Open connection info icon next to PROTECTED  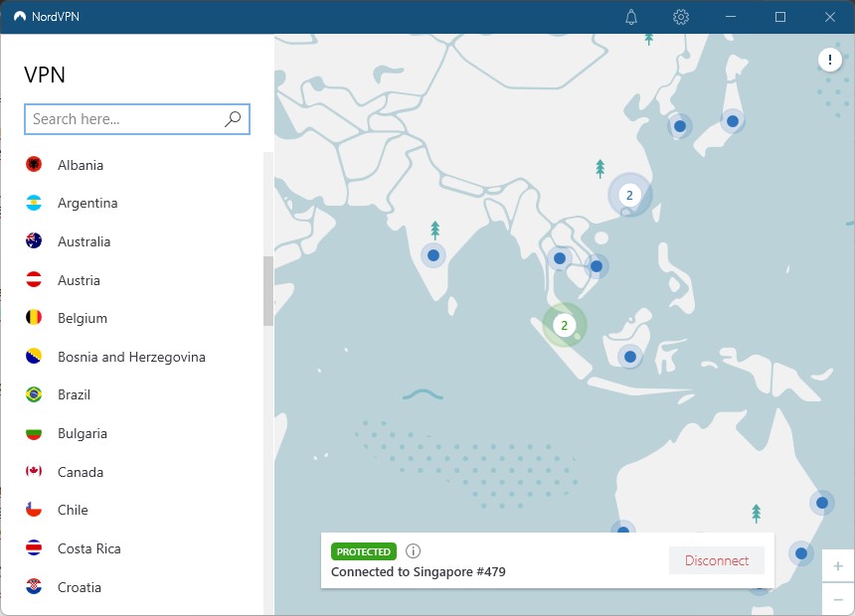(x=413, y=551)
